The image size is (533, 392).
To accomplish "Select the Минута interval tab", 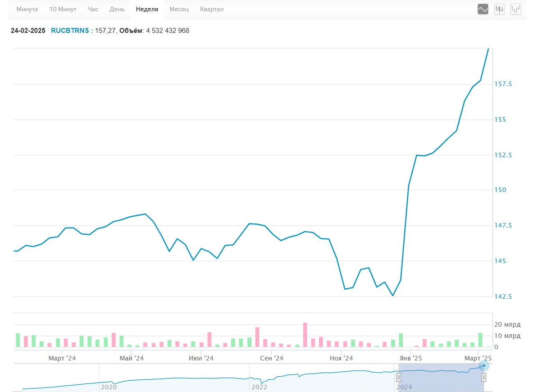I will [x=27, y=9].
